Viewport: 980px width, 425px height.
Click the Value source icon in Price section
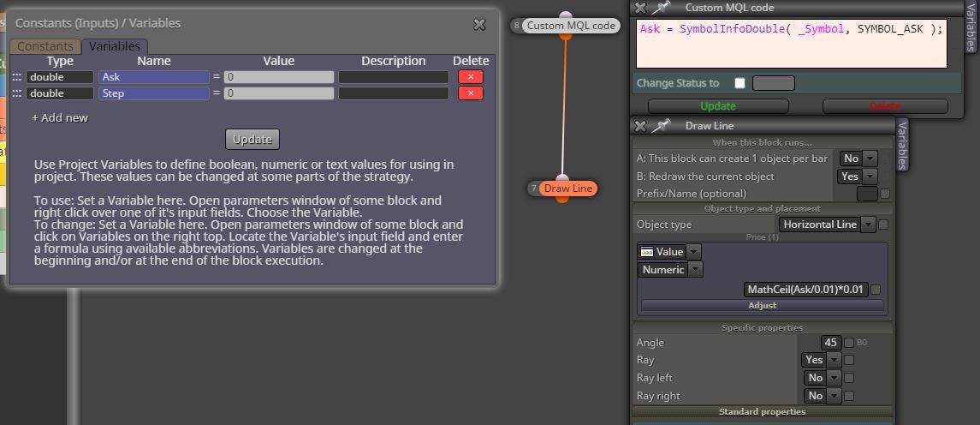pos(648,252)
